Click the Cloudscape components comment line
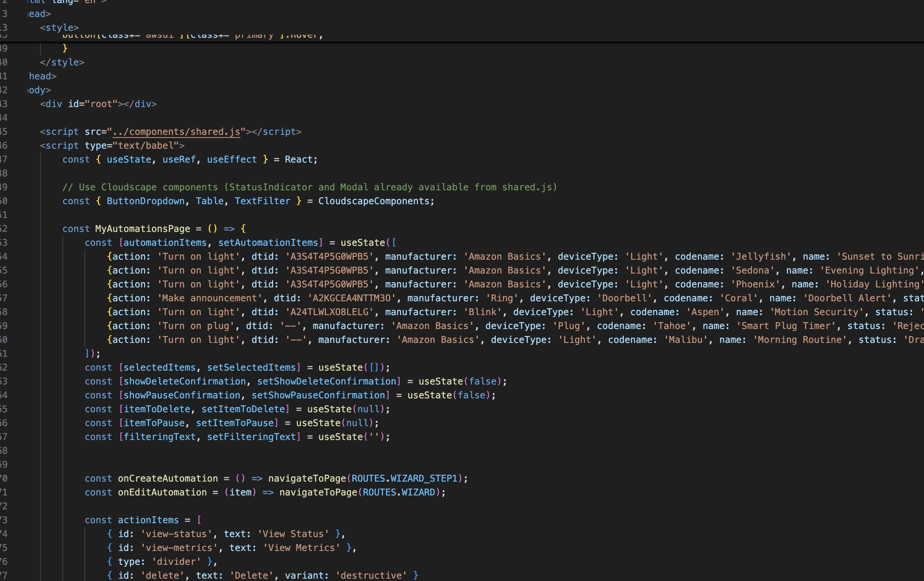The width and height of the screenshot is (924, 581). tap(309, 187)
